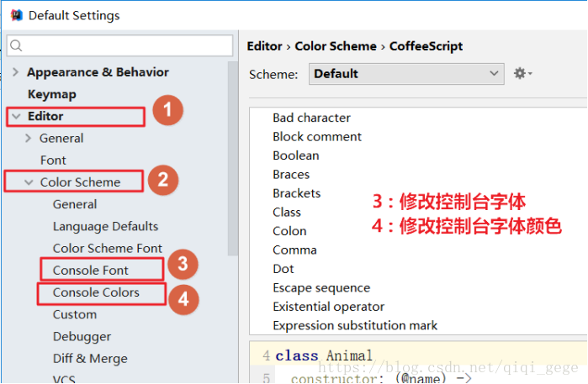Select Escape sequence in attributes list

pyautogui.click(x=321, y=287)
